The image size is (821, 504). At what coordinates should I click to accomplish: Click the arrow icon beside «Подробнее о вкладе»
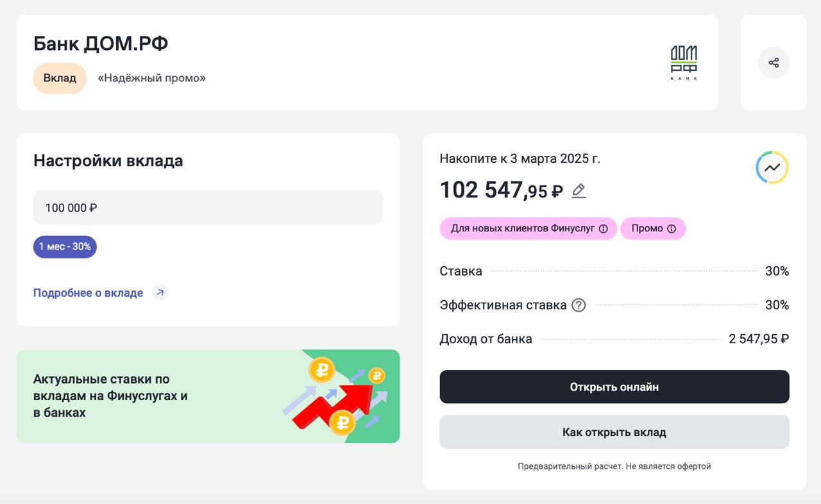(x=160, y=293)
